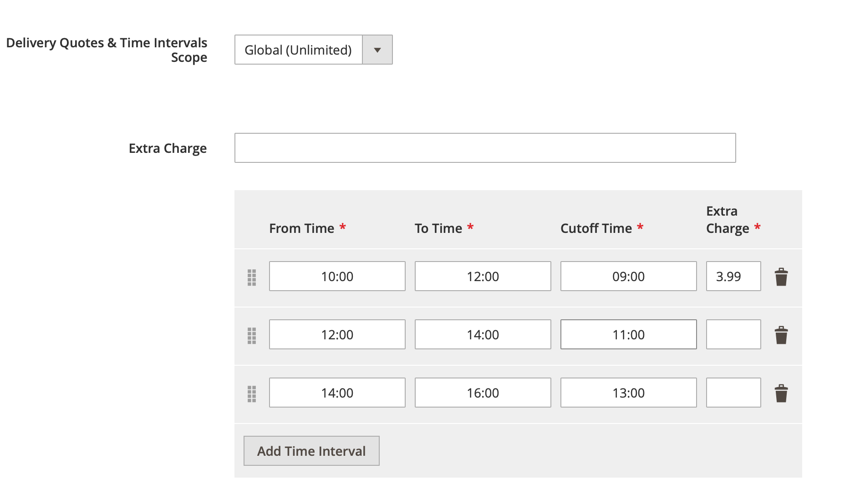Screen dimensions: 855x504
Task: Click the Delivery Quotes & Time Intervals Scope label
Action: (x=107, y=50)
